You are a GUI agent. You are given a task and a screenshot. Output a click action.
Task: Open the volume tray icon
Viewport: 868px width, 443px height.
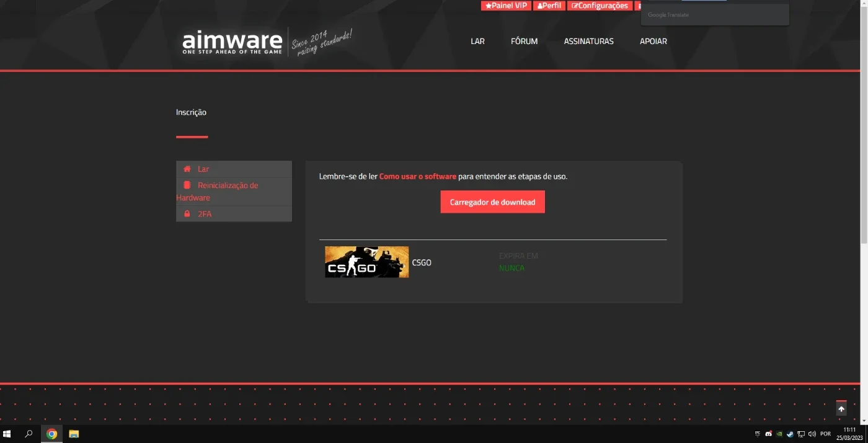pos(812,434)
